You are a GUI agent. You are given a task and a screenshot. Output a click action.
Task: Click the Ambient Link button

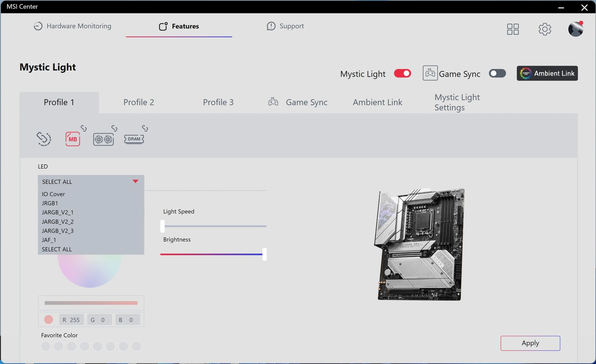[547, 73]
